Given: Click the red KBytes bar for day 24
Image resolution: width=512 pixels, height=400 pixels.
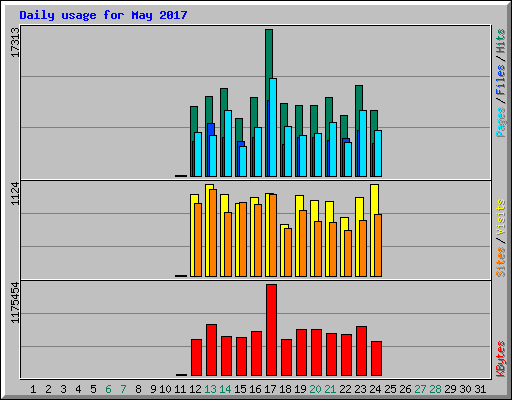Looking at the screenshot, I should click(x=376, y=358).
